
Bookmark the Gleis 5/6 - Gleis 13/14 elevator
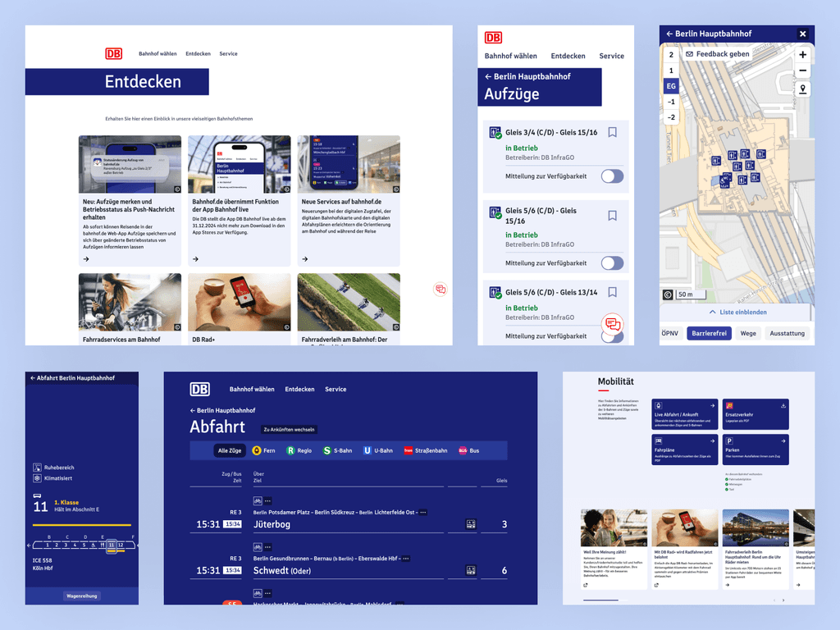[x=612, y=292]
